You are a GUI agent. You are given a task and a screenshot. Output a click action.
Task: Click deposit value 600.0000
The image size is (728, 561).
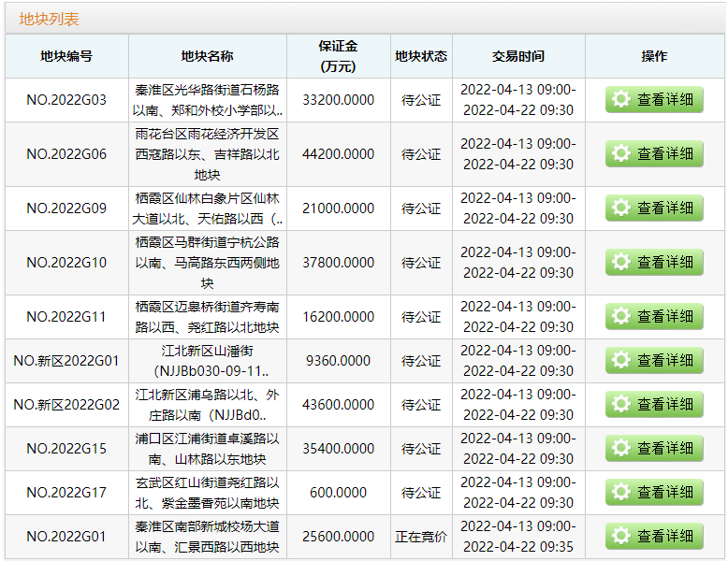tap(338, 493)
